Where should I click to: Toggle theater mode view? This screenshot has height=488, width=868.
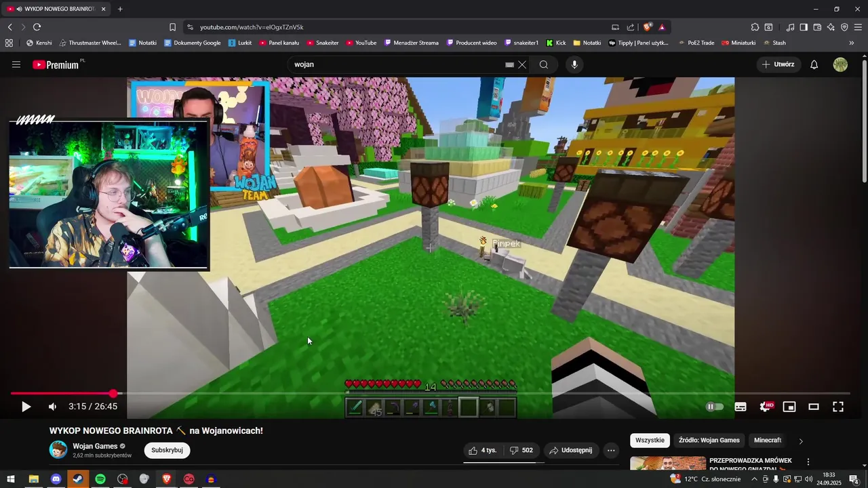coord(814,407)
